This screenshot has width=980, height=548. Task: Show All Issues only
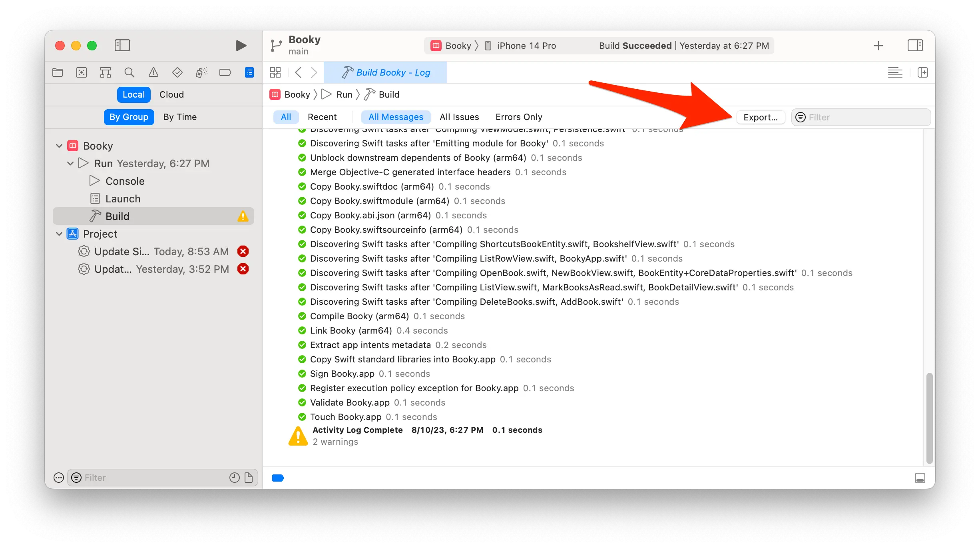[x=459, y=117]
